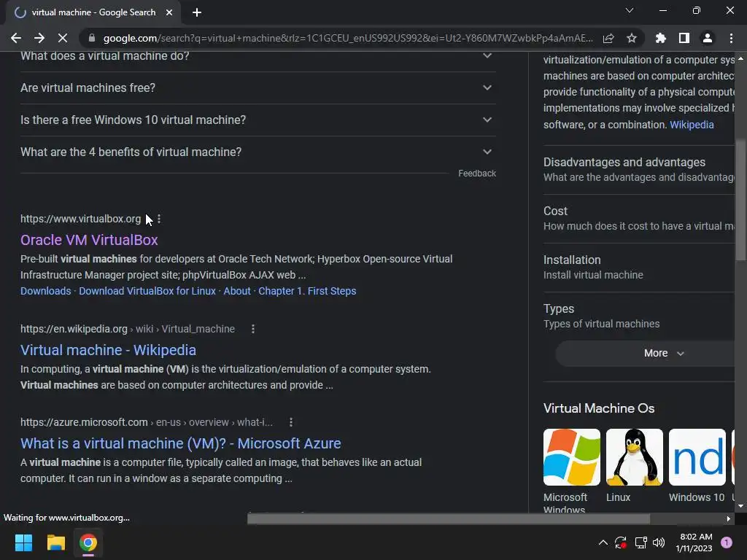Open Oracle VM VirtualBox result
Image resolution: width=747 pixels, height=560 pixels.
pyautogui.click(x=89, y=240)
